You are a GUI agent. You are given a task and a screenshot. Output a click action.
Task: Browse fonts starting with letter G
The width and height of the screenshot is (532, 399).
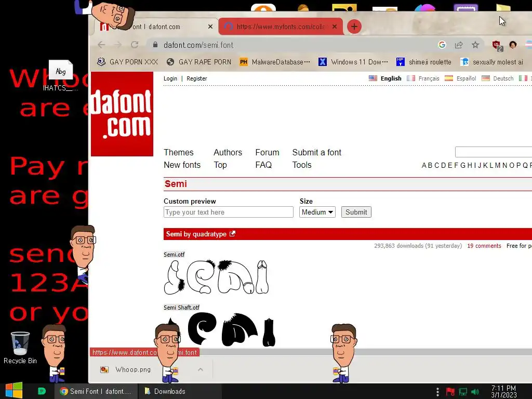pyautogui.click(x=463, y=165)
